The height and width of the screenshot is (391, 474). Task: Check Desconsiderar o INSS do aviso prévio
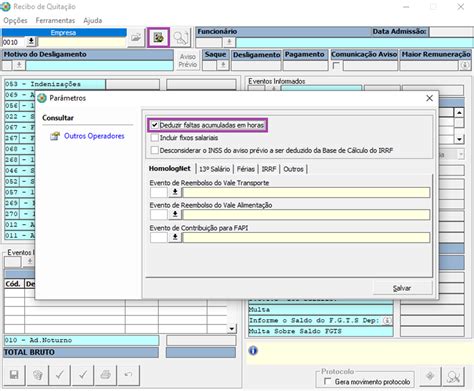point(155,150)
